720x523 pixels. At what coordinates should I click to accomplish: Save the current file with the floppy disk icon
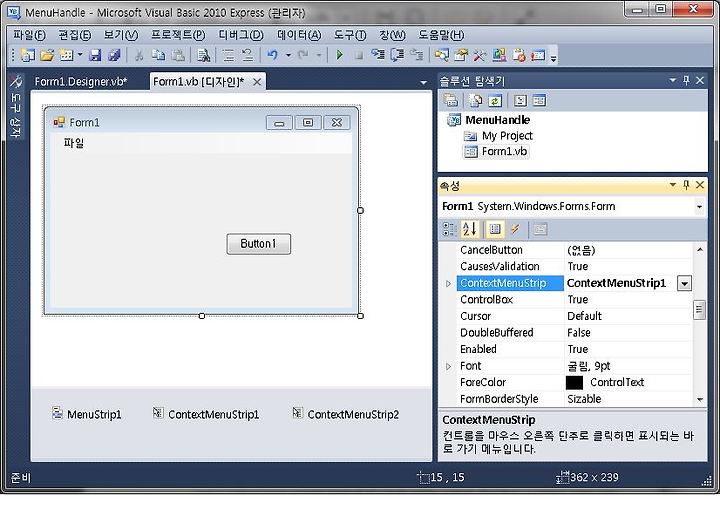[95, 56]
